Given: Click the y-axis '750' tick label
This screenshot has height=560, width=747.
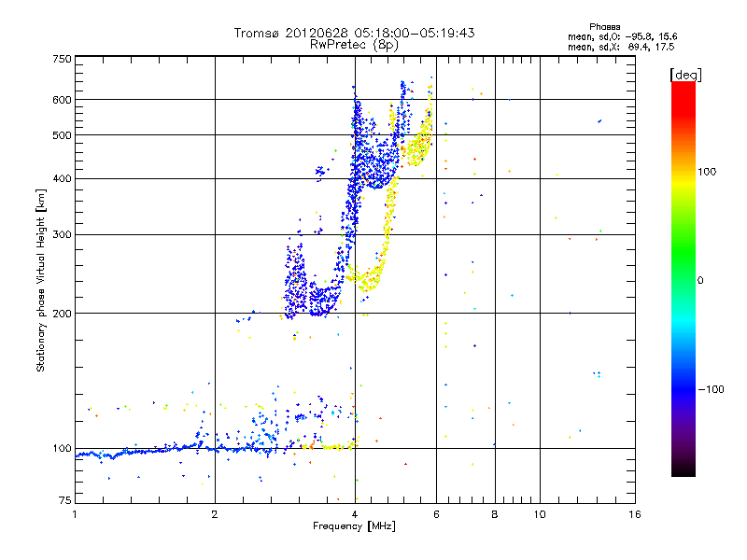Looking at the screenshot, I should (63, 59).
